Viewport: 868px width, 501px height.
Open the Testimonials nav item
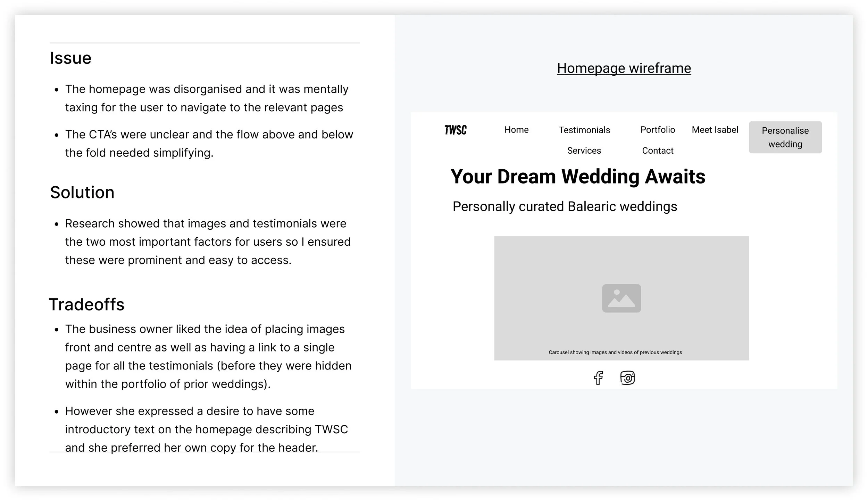pyautogui.click(x=584, y=130)
